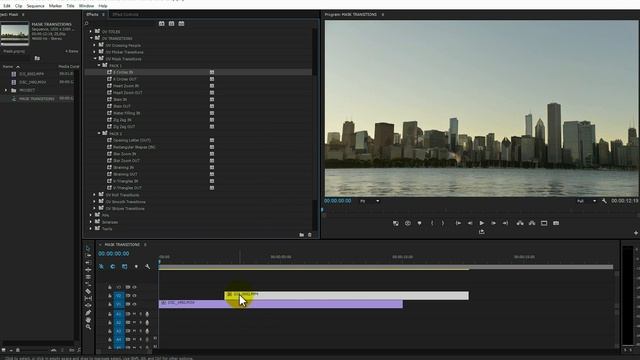Open the timeline wrench display settings
Viewport: 640px width, 360px height.
click(147, 267)
